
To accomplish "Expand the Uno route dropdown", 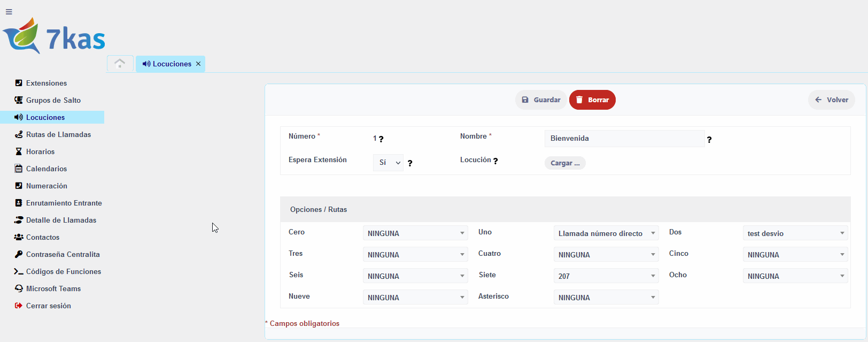I will tap(606, 233).
